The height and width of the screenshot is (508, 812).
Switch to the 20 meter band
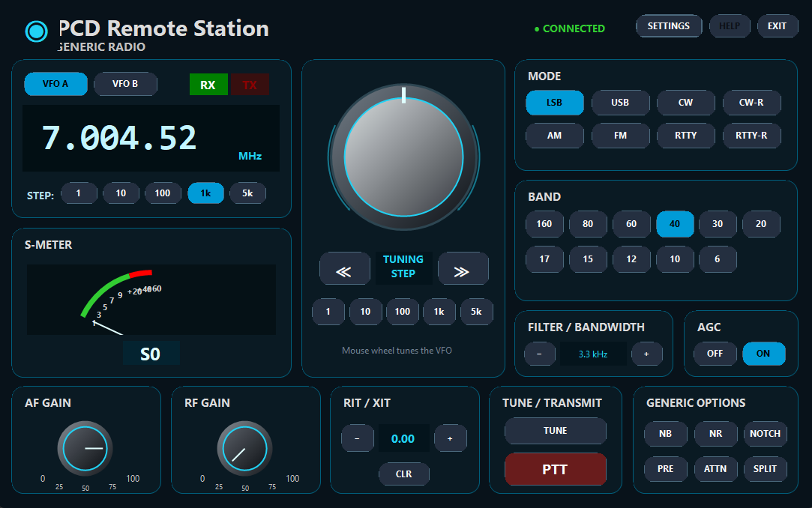click(x=761, y=224)
